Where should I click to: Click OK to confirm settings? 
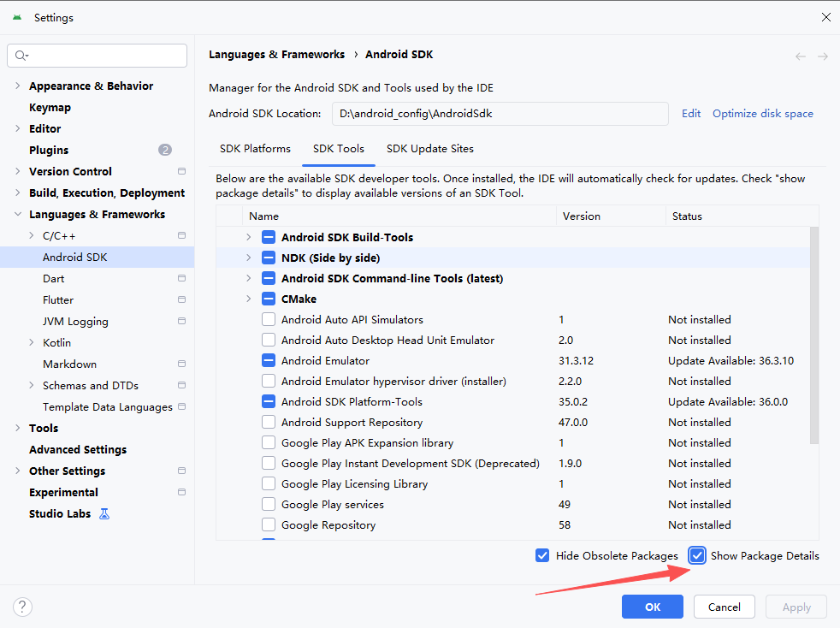pyautogui.click(x=653, y=607)
